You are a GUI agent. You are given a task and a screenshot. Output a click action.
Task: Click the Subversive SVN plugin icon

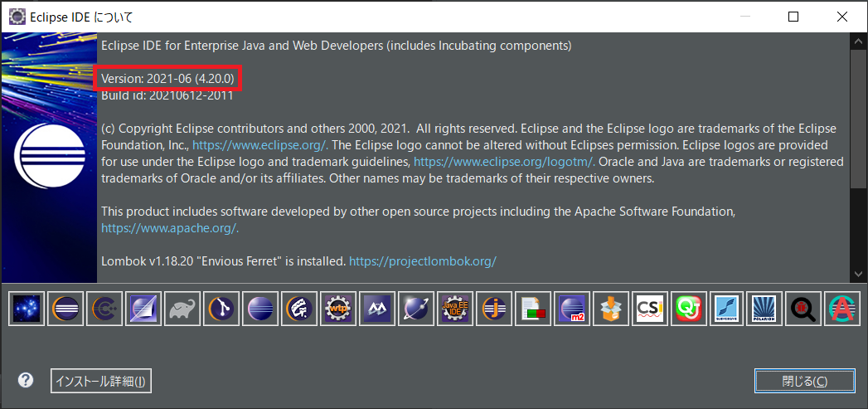[727, 308]
